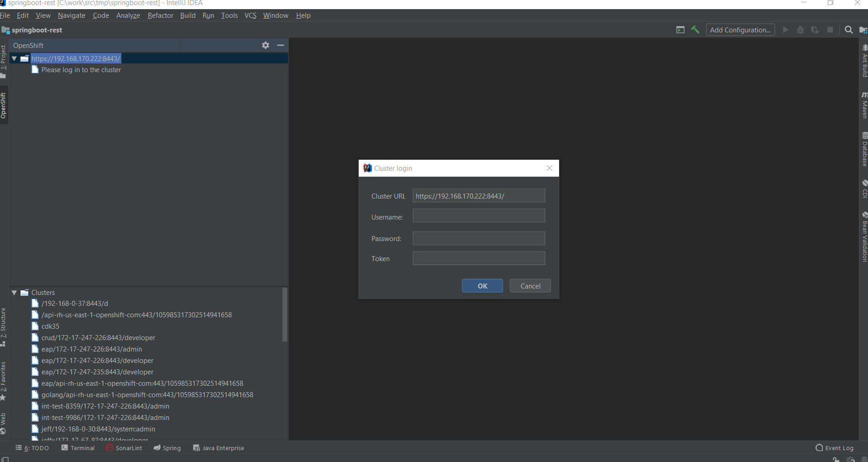Select eap/172-17-247-226:8443/admin entry
This screenshot has width=868, height=462.
(91, 349)
